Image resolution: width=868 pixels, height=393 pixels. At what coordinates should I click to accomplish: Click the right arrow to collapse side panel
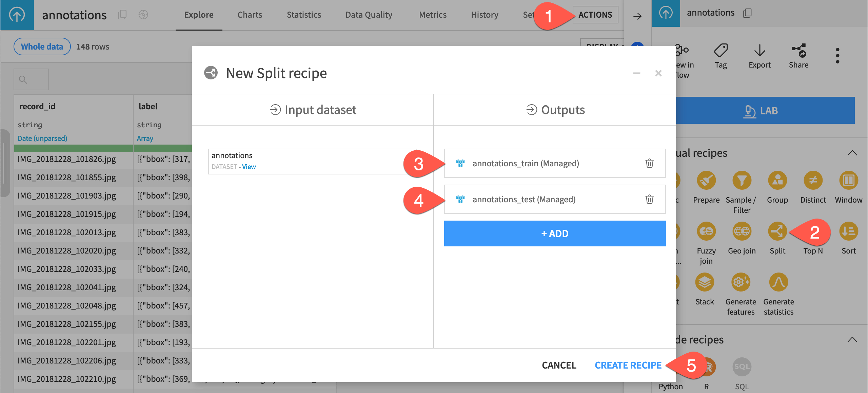pos(637,16)
